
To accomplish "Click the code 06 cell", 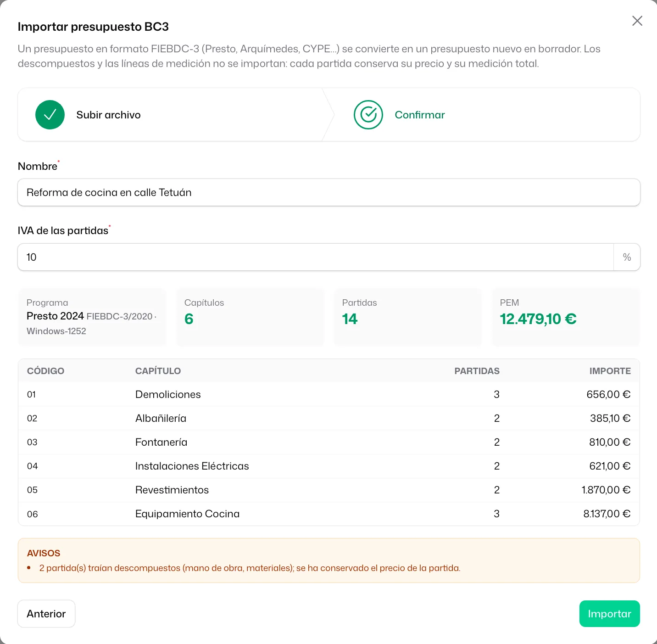I will 33,514.
